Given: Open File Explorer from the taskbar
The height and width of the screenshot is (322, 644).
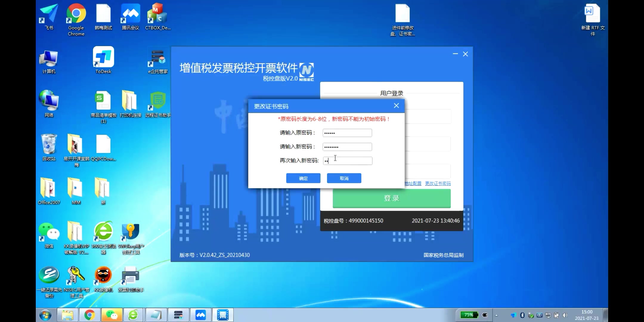Looking at the screenshot, I should coord(68,315).
